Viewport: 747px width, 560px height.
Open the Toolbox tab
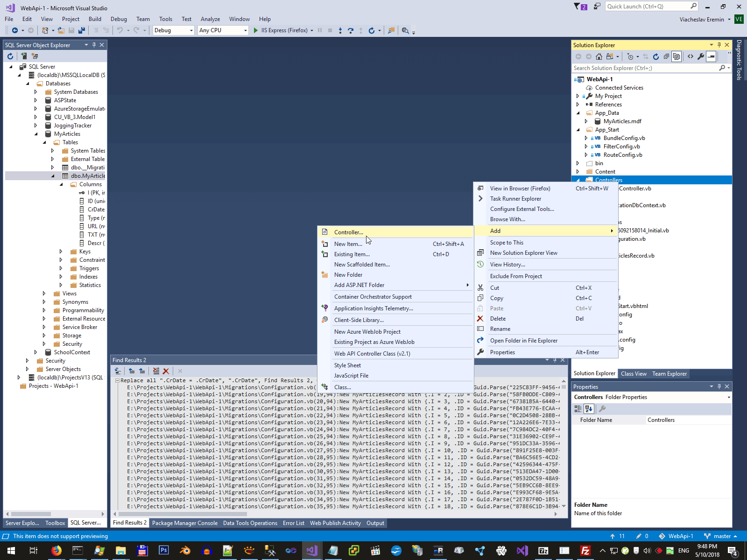[55, 523]
